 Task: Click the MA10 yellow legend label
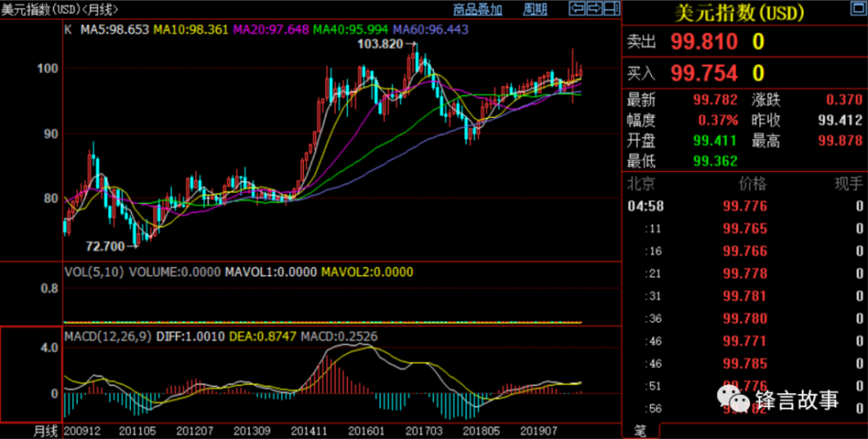tap(190, 29)
